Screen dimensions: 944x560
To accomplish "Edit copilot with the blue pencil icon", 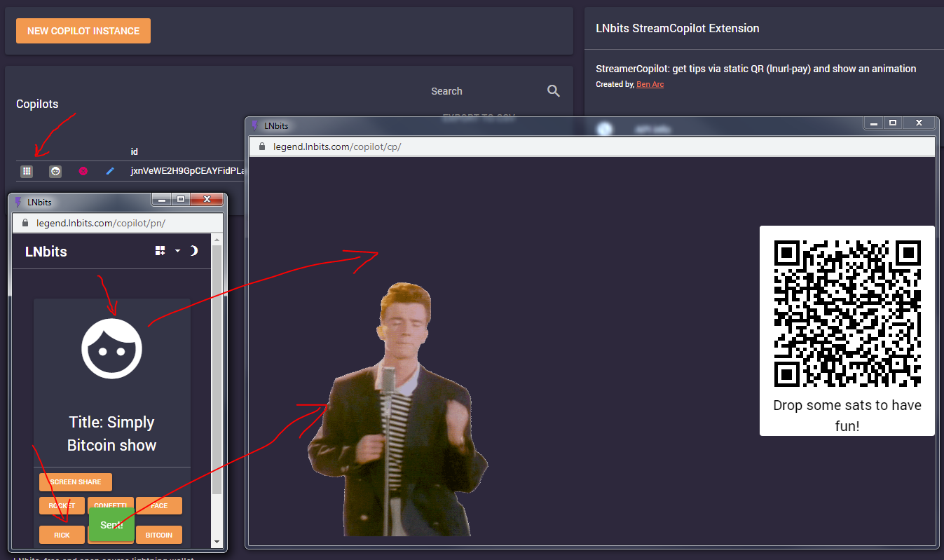I will (x=109, y=171).
